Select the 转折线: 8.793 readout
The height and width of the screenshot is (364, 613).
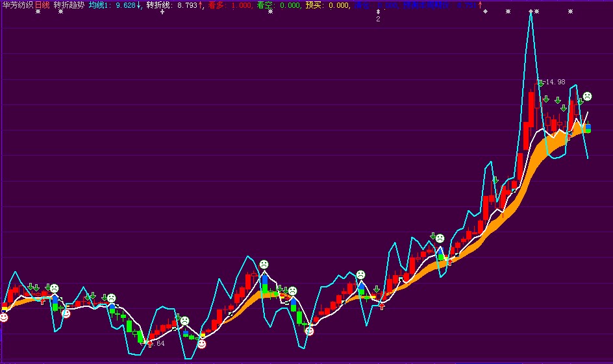pyautogui.click(x=174, y=5)
